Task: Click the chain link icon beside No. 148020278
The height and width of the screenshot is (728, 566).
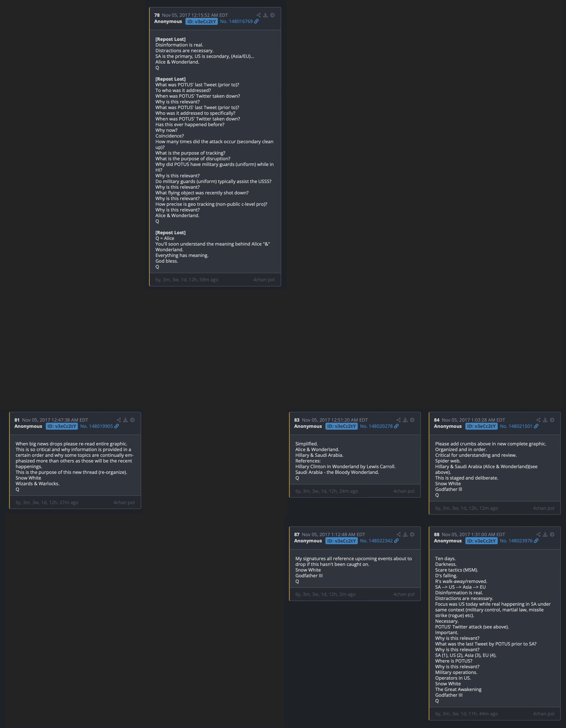Action: click(x=397, y=426)
